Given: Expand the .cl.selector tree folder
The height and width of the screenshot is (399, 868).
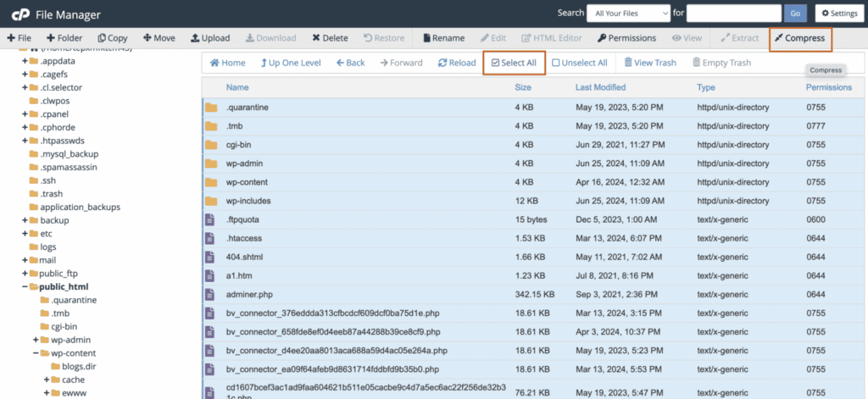Looking at the screenshot, I should [25, 87].
